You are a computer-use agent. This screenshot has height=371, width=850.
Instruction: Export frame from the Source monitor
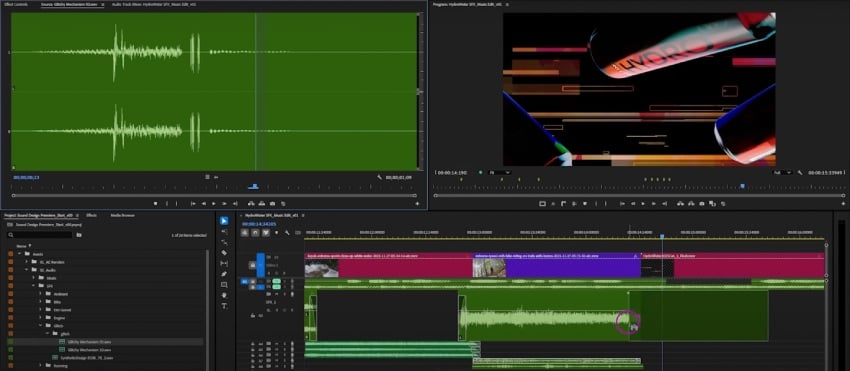273,203
